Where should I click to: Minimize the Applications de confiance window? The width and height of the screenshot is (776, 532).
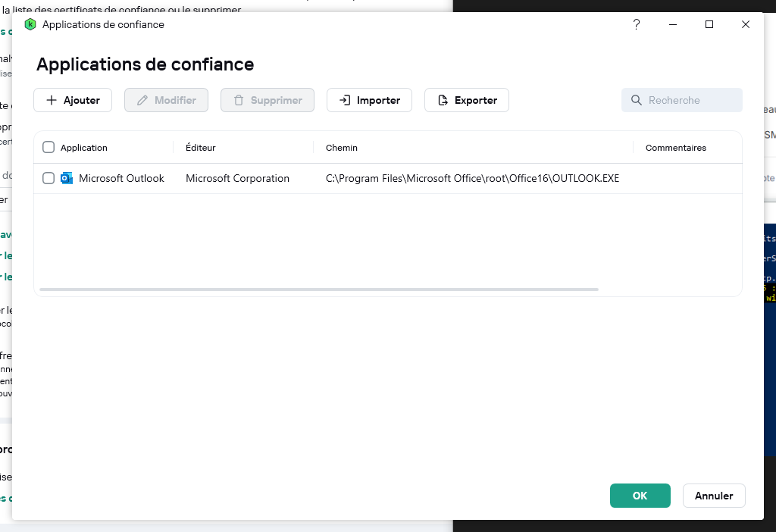coord(673,24)
